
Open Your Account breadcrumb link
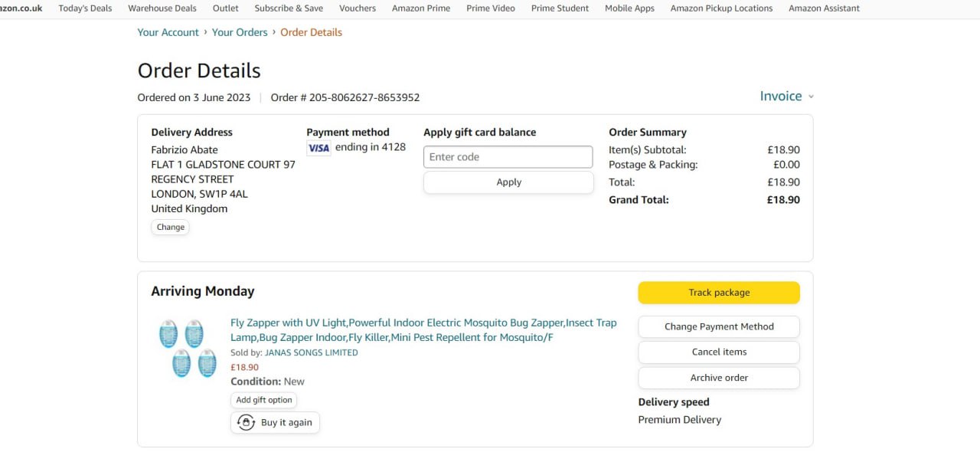tap(168, 32)
